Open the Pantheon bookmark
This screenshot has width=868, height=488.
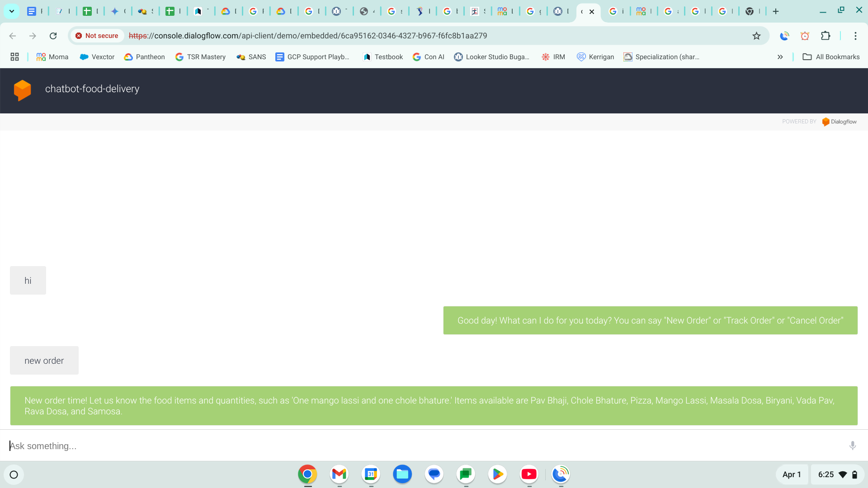coord(144,57)
